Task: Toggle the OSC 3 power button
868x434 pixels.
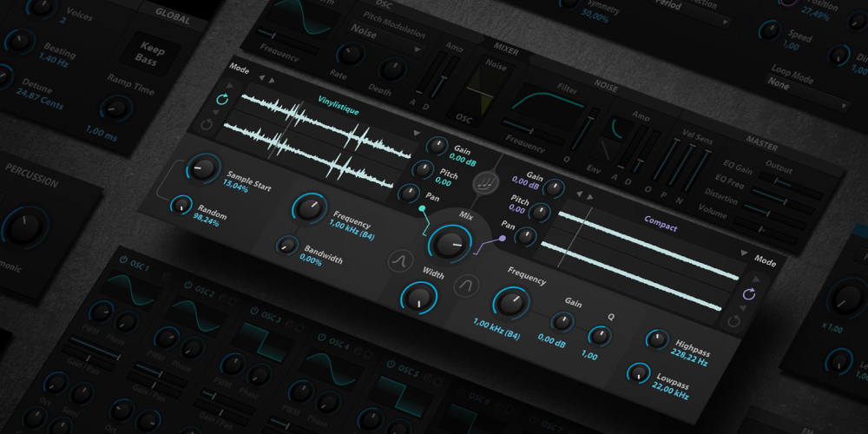Action: pos(254,311)
